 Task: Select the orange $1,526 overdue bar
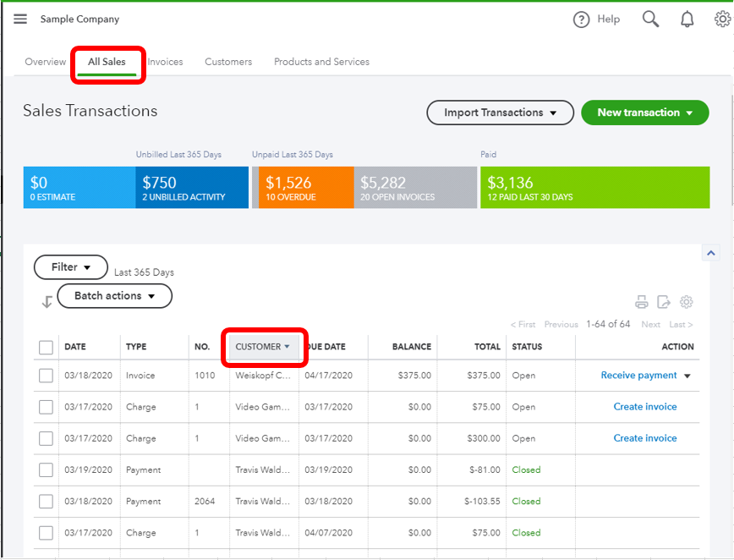tap(305, 187)
